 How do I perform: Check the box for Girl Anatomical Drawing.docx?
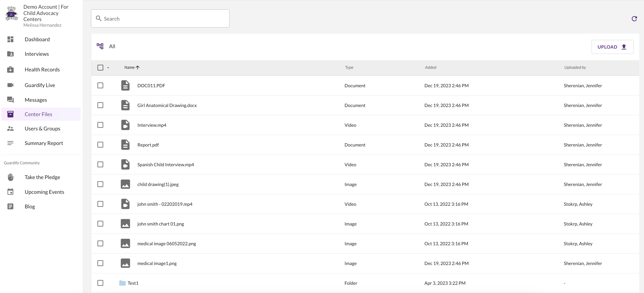[100, 105]
